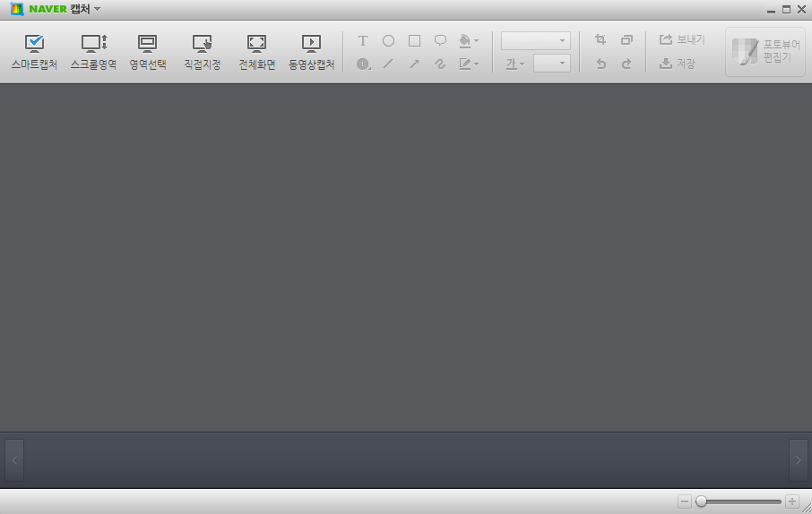Capture 전체화면 full screen

point(257,52)
